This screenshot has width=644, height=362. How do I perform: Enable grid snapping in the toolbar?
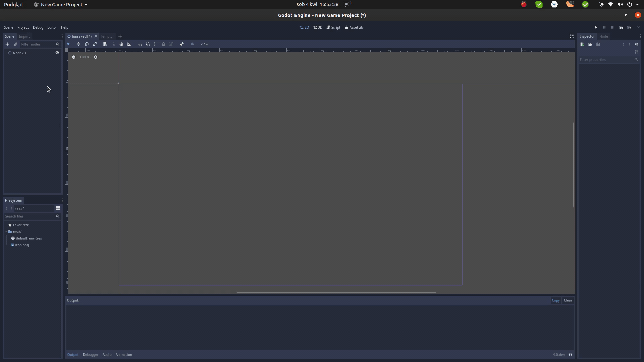point(148,44)
